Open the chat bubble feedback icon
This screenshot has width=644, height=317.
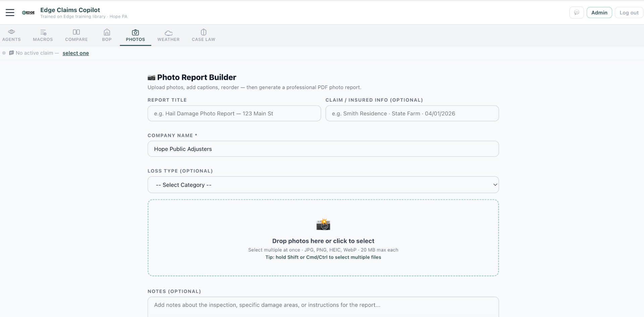(577, 12)
